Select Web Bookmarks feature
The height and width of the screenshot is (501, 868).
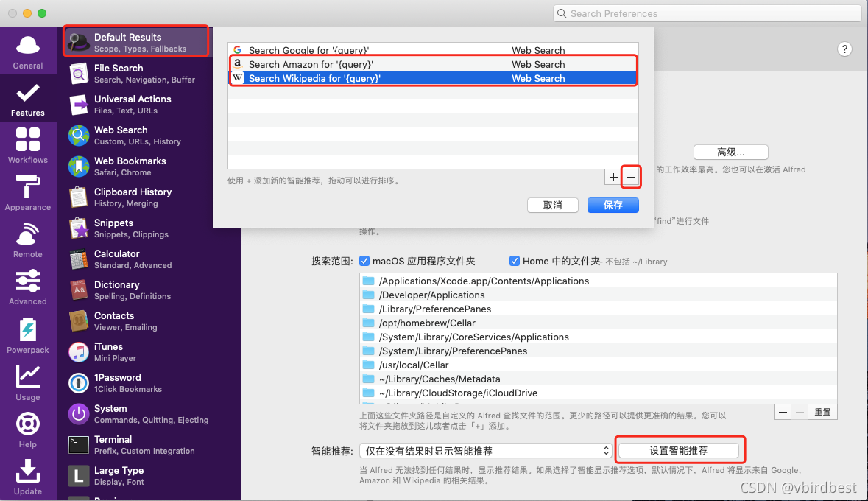click(136, 167)
